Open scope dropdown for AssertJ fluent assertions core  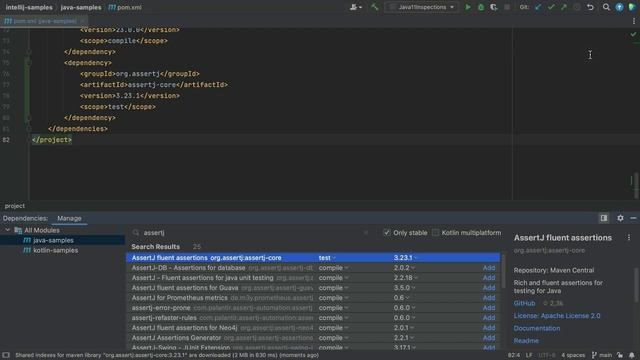tap(327, 258)
